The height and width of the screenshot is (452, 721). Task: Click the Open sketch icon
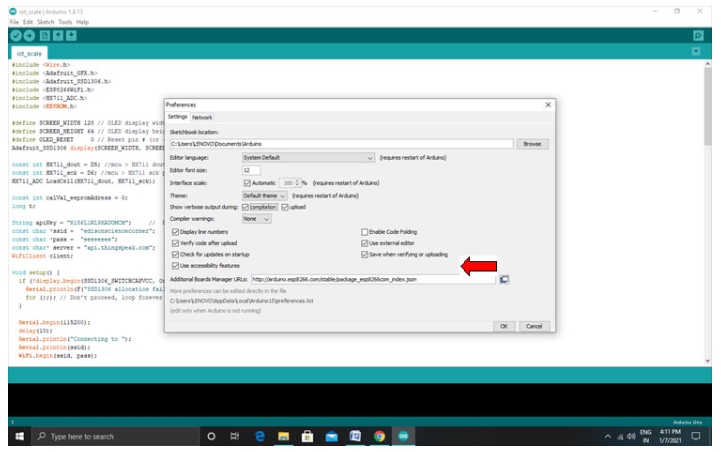58,35
